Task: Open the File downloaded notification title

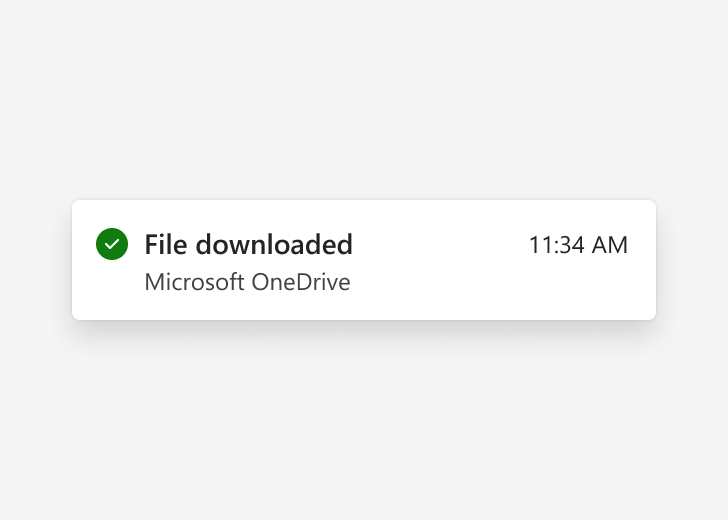Action: (248, 244)
